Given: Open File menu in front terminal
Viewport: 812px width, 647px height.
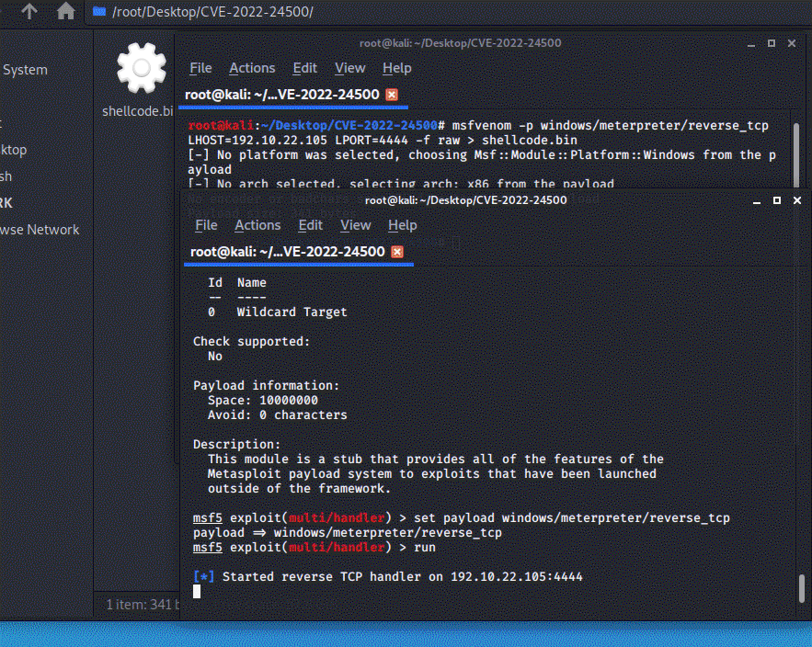Looking at the screenshot, I should [206, 225].
